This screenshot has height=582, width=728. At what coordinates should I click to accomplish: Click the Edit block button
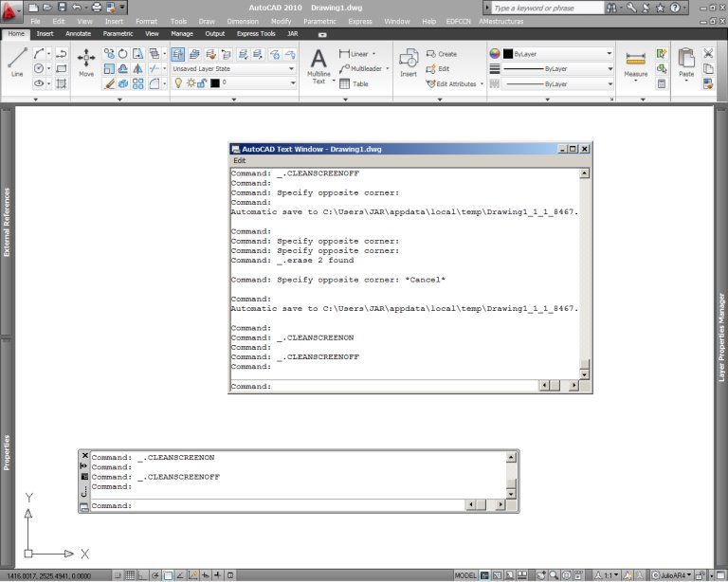(x=438, y=68)
